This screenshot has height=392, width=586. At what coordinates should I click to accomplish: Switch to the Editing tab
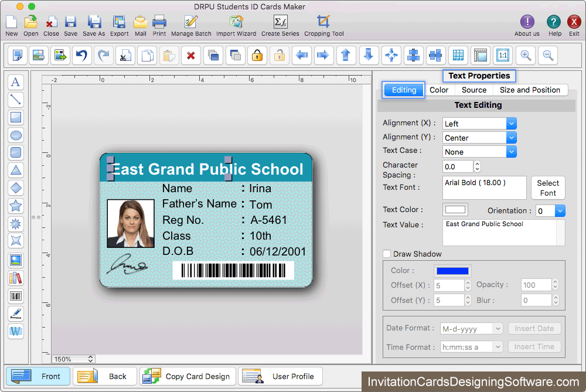pyautogui.click(x=404, y=90)
